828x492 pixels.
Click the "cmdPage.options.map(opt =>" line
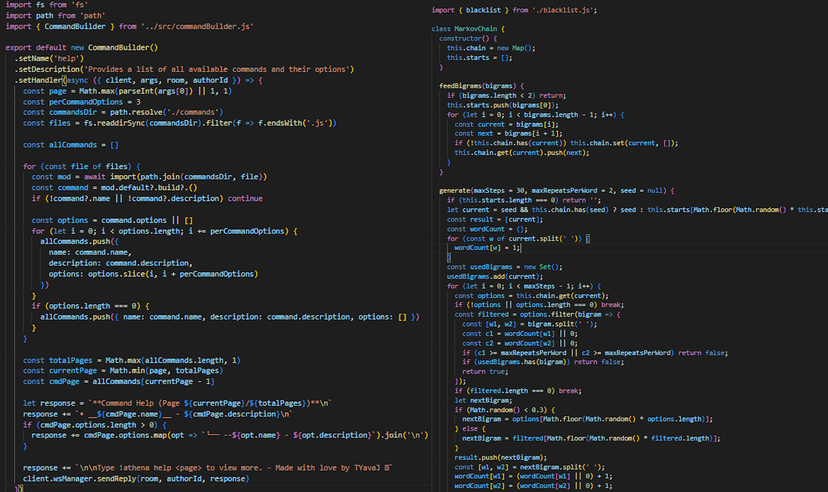click(230, 436)
